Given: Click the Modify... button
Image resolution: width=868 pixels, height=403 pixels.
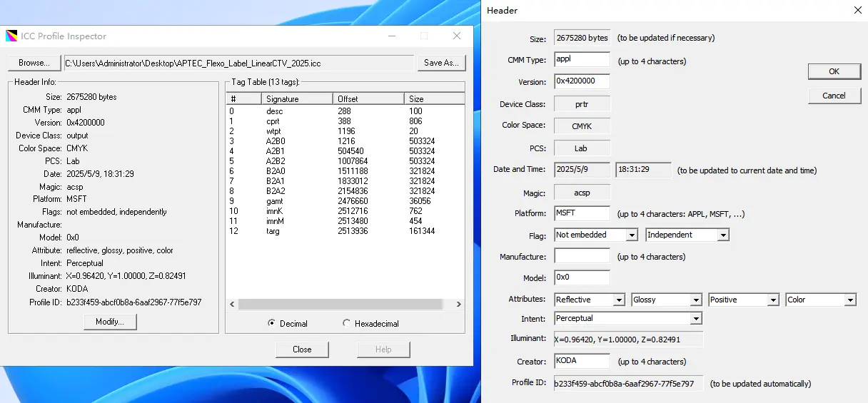Looking at the screenshot, I should (110, 322).
